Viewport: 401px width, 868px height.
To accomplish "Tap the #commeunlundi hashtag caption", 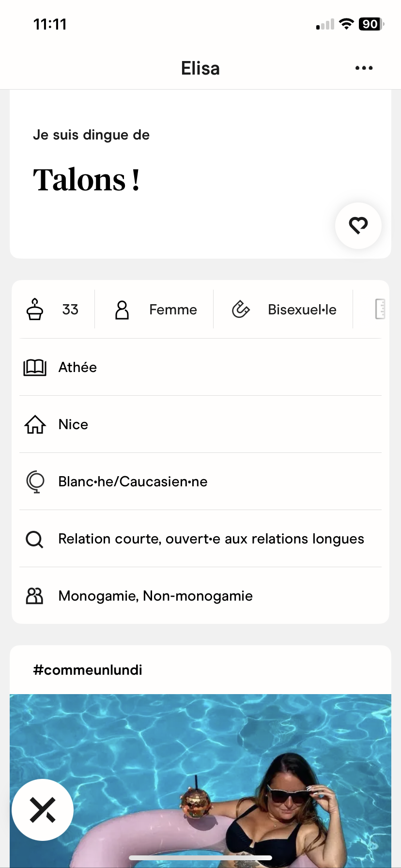I will [88, 670].
